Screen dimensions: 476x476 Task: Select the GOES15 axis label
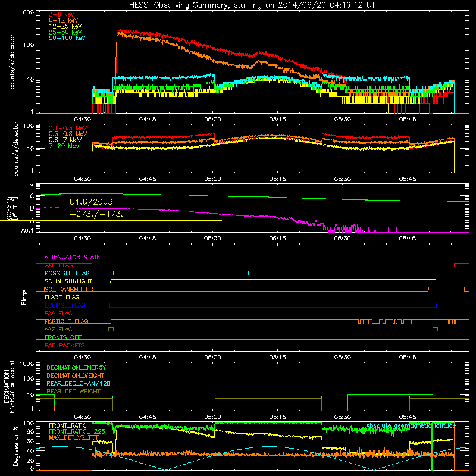tap(9, 208)
